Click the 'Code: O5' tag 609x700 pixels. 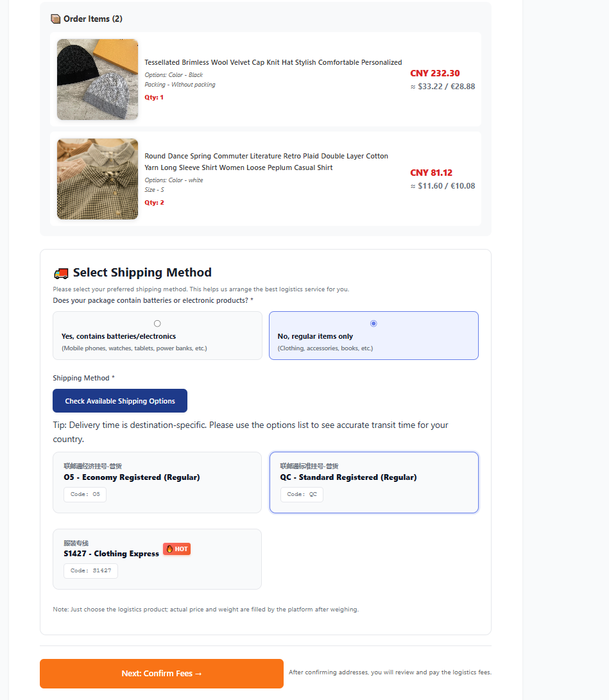85,495
